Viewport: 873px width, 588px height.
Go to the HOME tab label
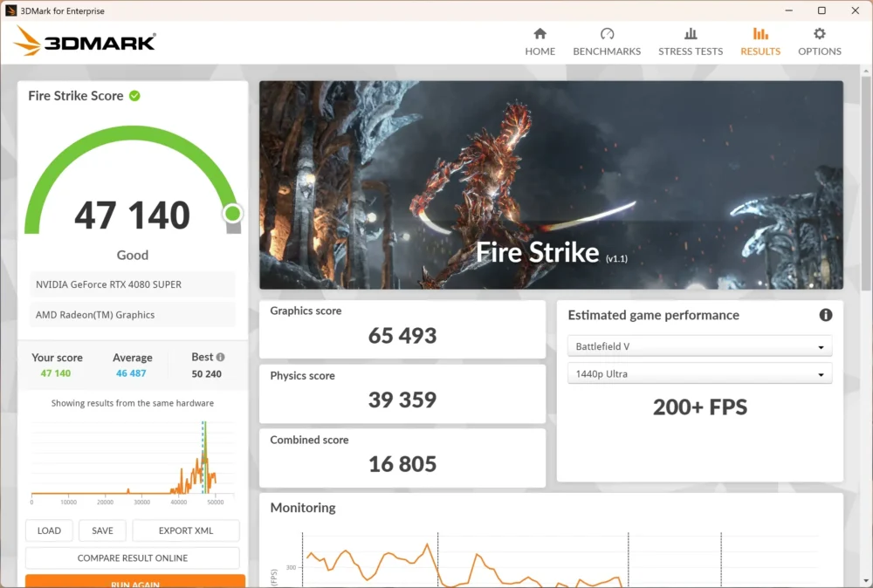coord(540,51)
